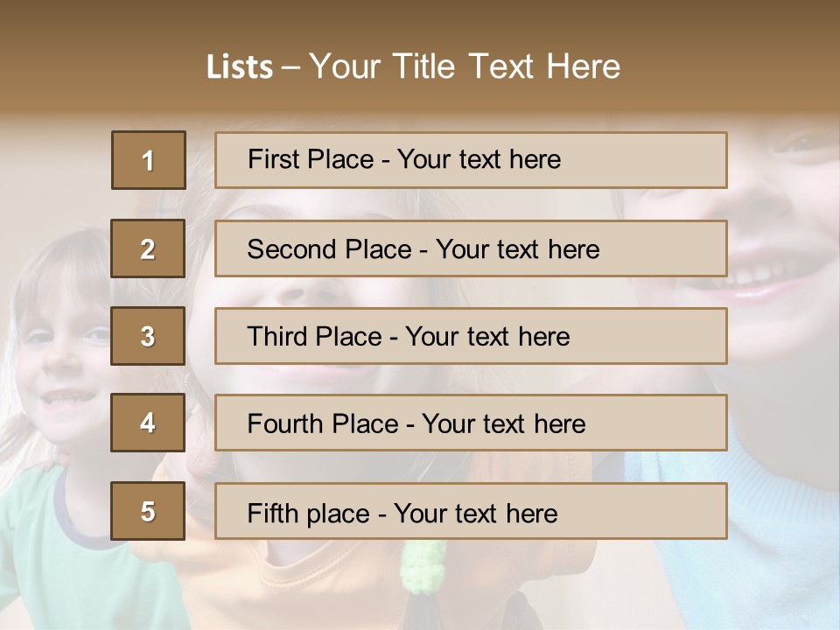This screenshot has width=840, height=630.
Task: Click 'Your text here' in Fifth place bar
Action: 476,514
